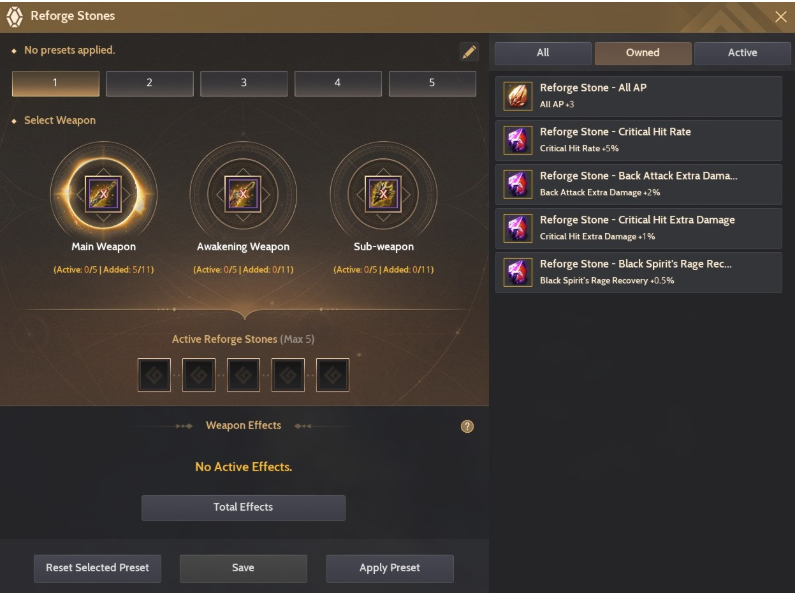Click the last empty active reforge stone slot
Viewport: 796px width, 594px height.
pos(333,375)
